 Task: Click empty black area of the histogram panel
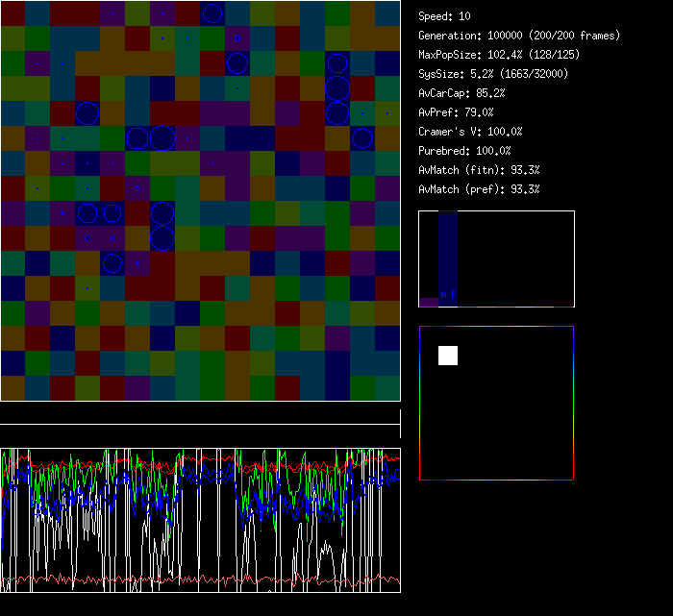(519, 259)
